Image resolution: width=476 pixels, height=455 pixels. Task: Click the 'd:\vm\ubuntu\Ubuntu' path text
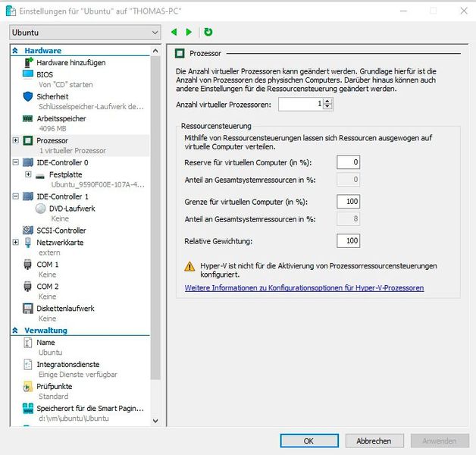click(74, 419)
